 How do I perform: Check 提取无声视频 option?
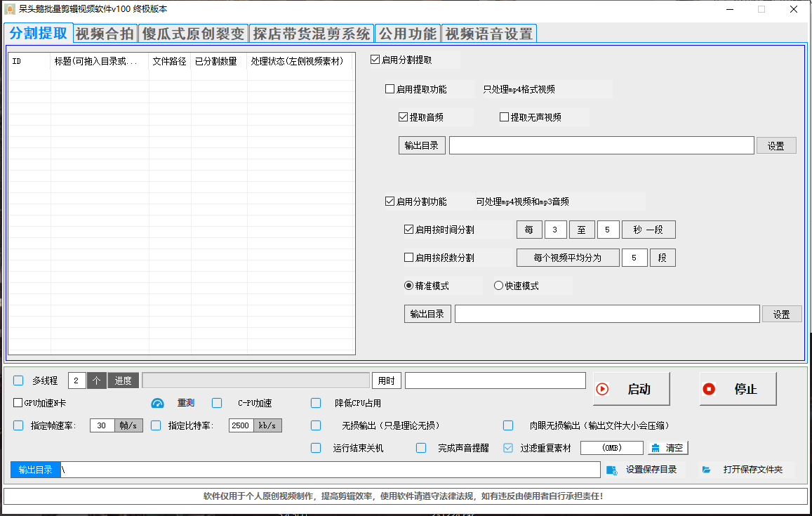503,117
